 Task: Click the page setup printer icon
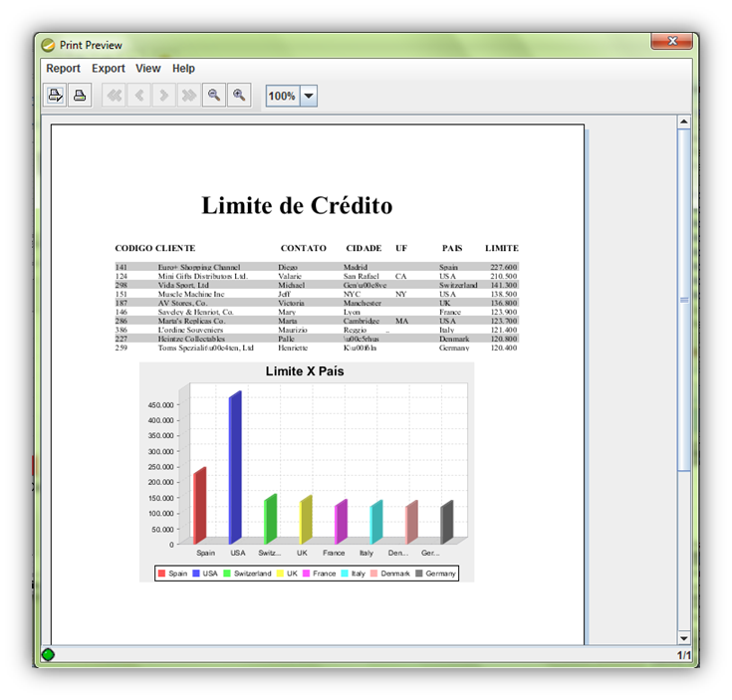click(57, 96)
